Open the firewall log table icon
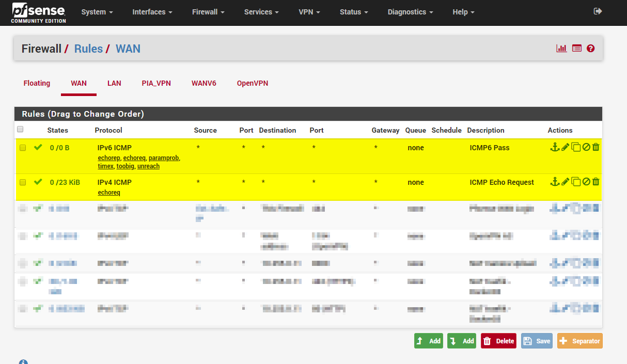 (577, 49)
